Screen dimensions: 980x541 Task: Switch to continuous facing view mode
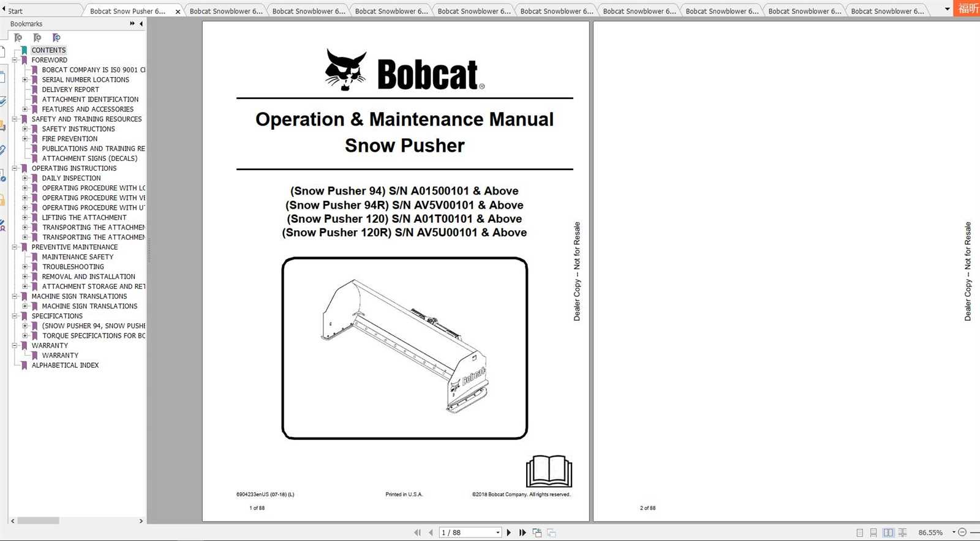coord(902,532)
